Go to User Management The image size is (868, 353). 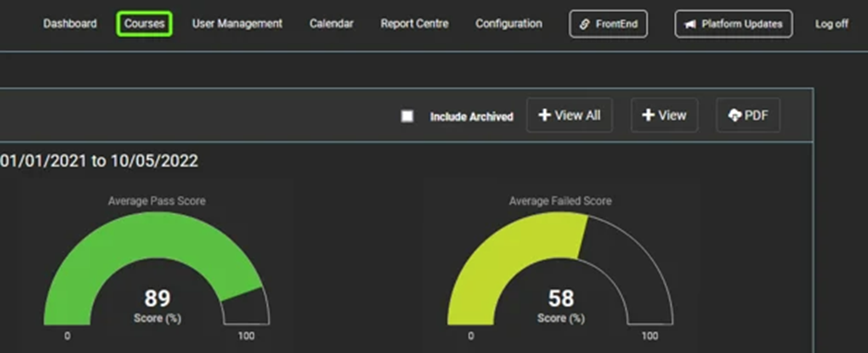237,24
